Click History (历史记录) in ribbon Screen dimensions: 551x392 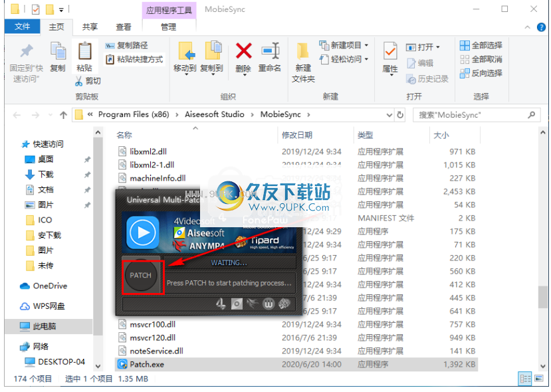click(427, 79)
